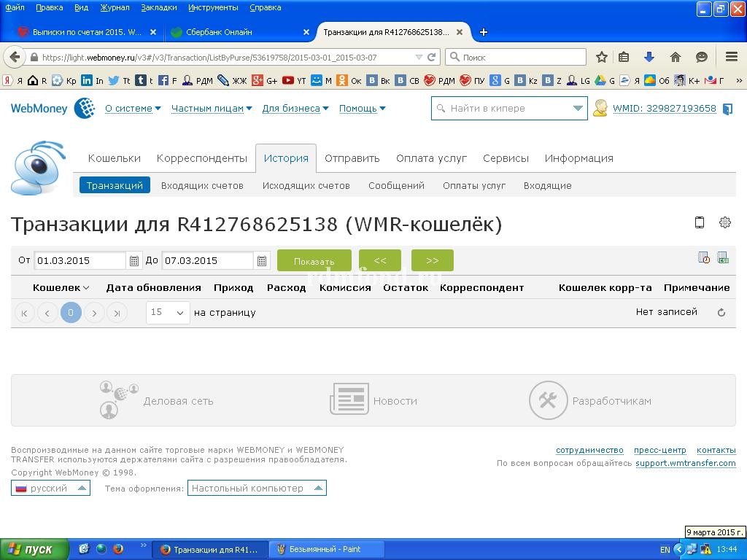This screenshot has height=560, width=747.
Task: Bookmark this page with the star icon
Action: 602,57
